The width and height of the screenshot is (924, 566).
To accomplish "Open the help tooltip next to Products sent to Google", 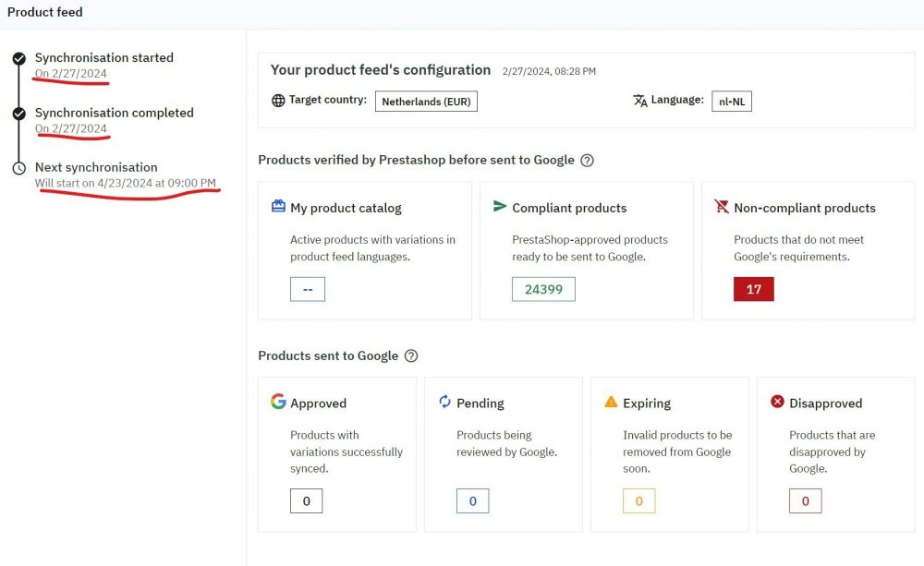I will click(412, 355).
